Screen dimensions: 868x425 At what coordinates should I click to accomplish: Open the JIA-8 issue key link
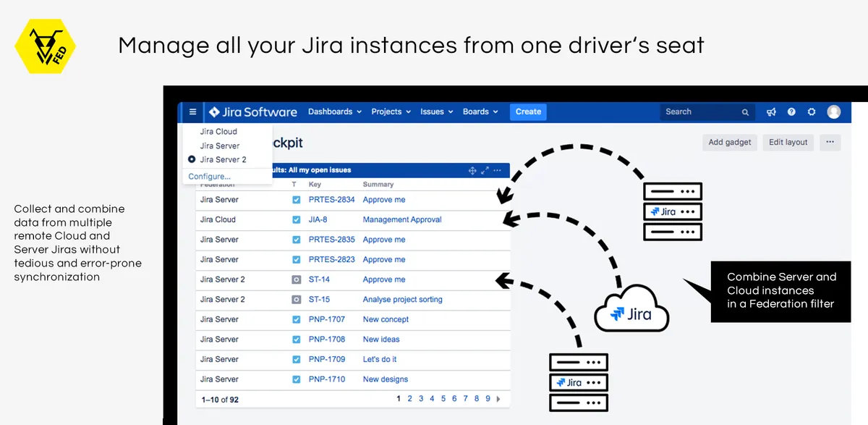pyautogui.click(x=318, y=219)
